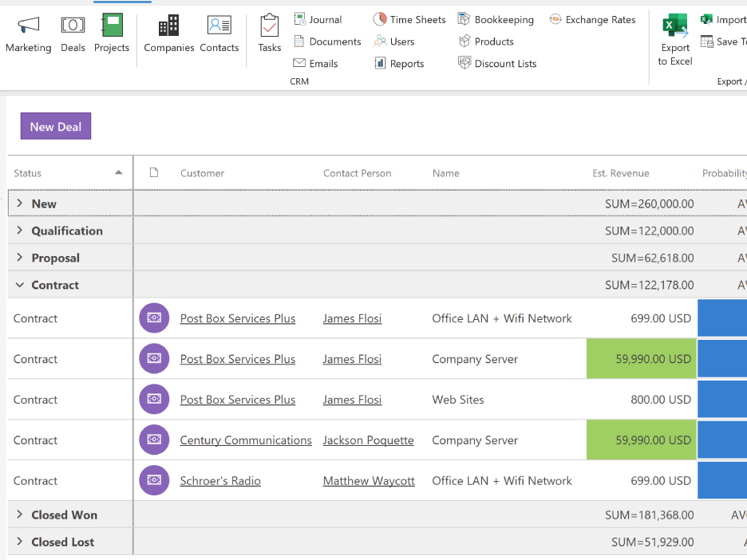Image resolution: width=747 pixels, height=560 pixels.
Task: Click the Reports icon
Action: click(x=380, y=63)
